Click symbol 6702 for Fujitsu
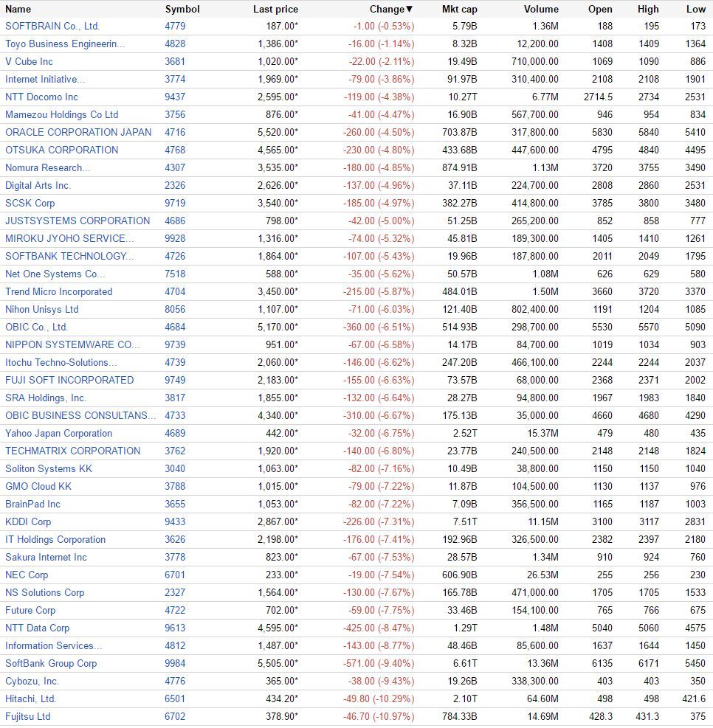Viewport: 713px width, 728px height. tap(175, 716)
